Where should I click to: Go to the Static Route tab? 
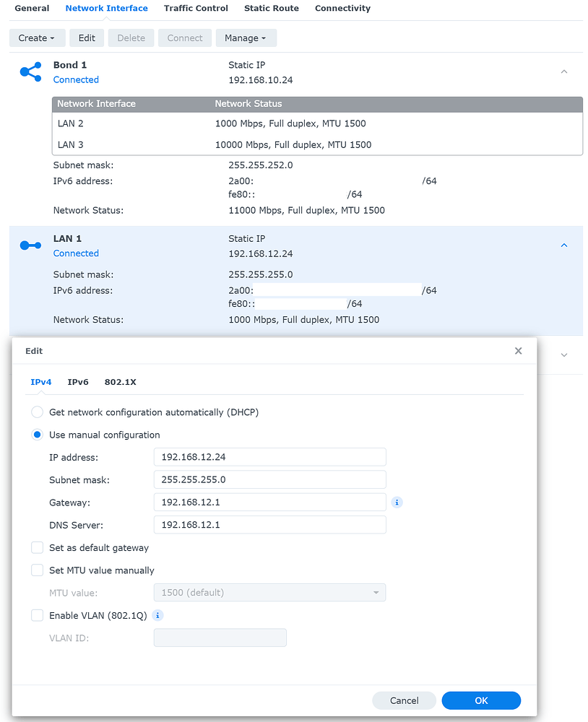[x=272, y=8]
